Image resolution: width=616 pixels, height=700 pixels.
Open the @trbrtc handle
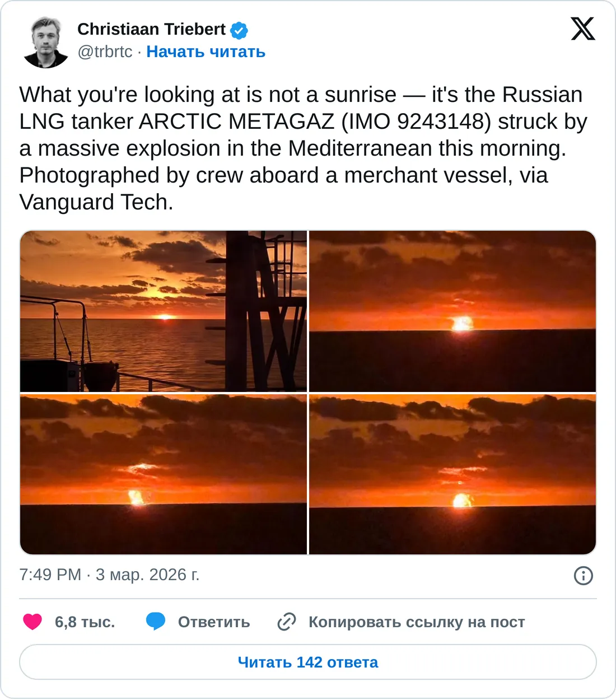pyautogui.click(x=105, y=52)
